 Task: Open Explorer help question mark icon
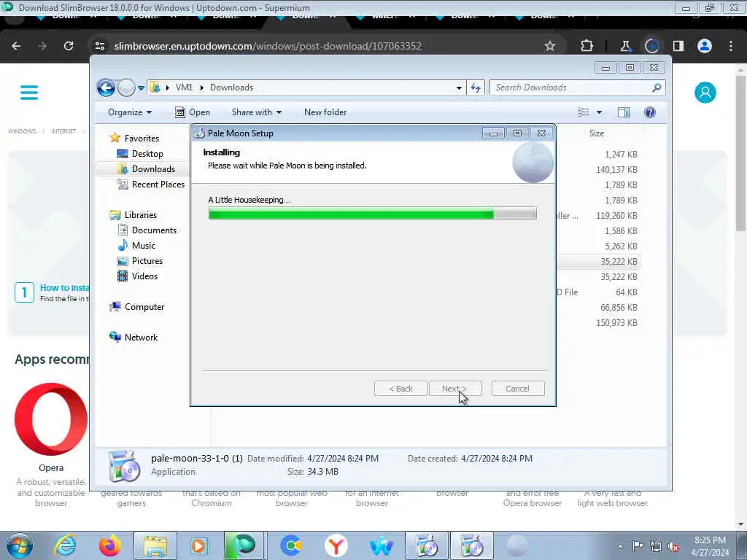[650, 112]
